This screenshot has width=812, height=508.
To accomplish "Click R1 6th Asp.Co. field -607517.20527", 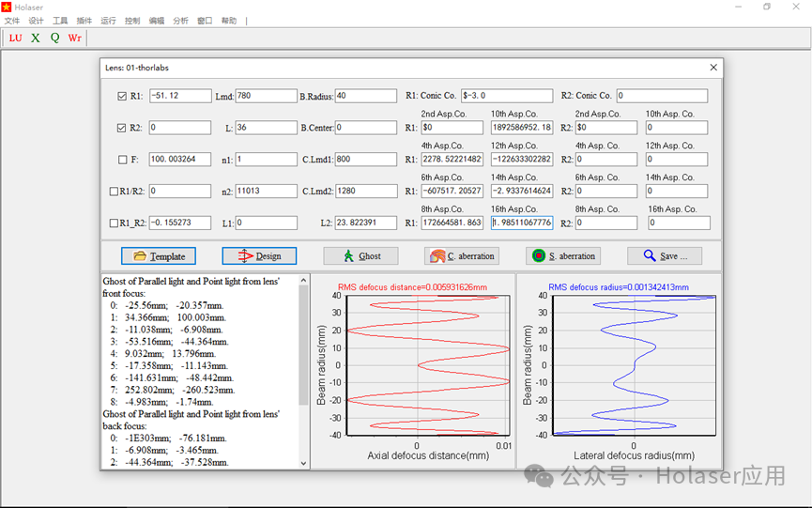I will pyautogui.click(x=452, y=191).
